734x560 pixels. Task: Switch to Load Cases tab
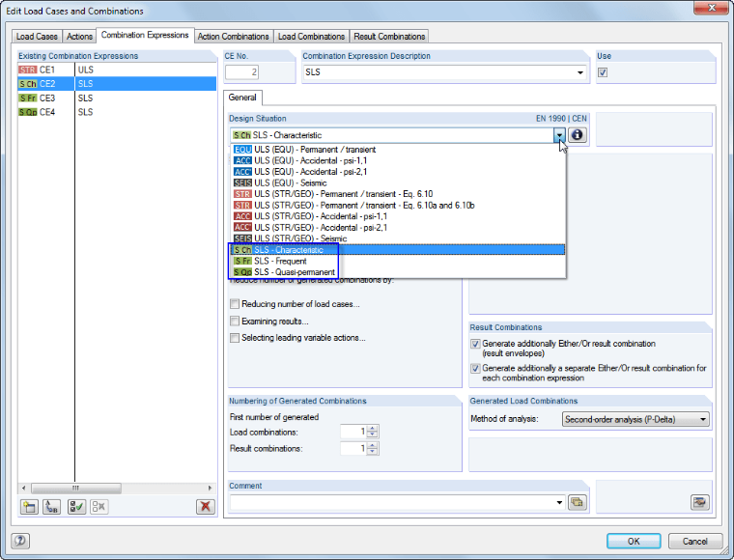point(37,37)
